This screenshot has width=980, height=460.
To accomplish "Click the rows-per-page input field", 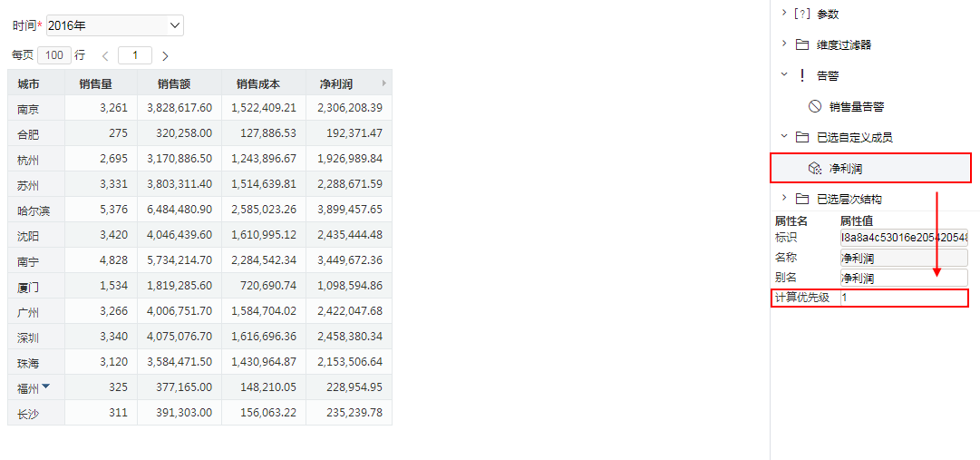I will 54,55.
